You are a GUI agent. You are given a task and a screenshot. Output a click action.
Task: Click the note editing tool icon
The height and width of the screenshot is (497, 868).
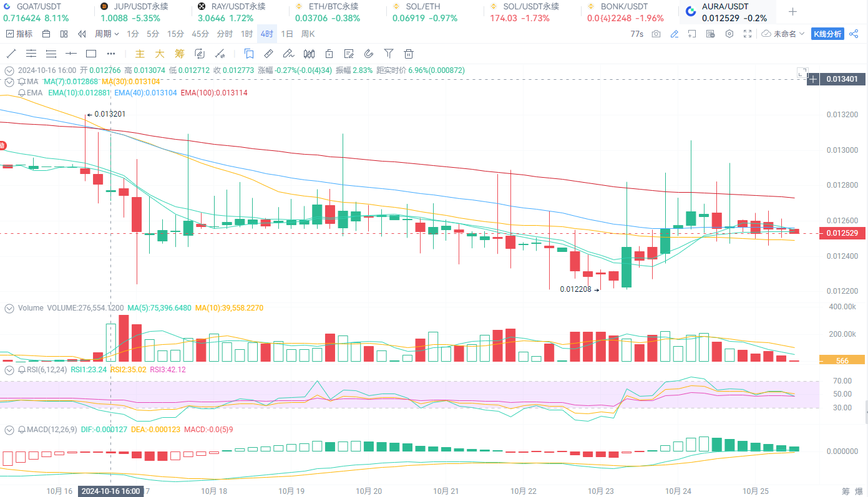[349, 54]
